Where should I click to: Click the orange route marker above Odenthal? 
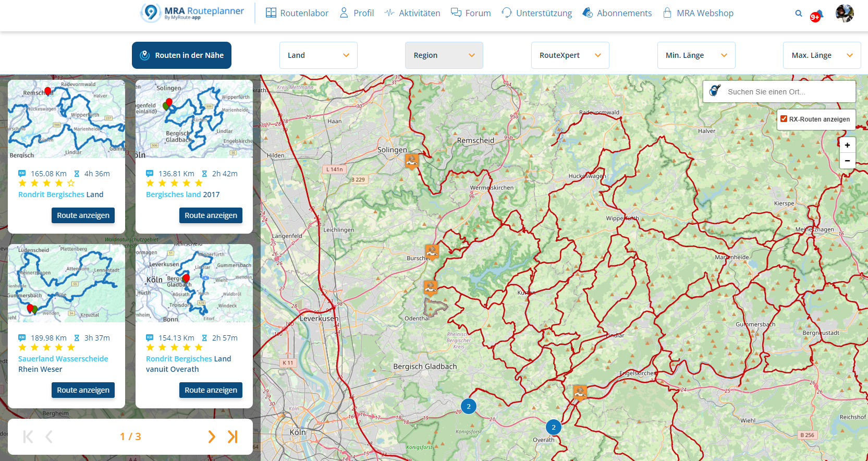(430, 287)
